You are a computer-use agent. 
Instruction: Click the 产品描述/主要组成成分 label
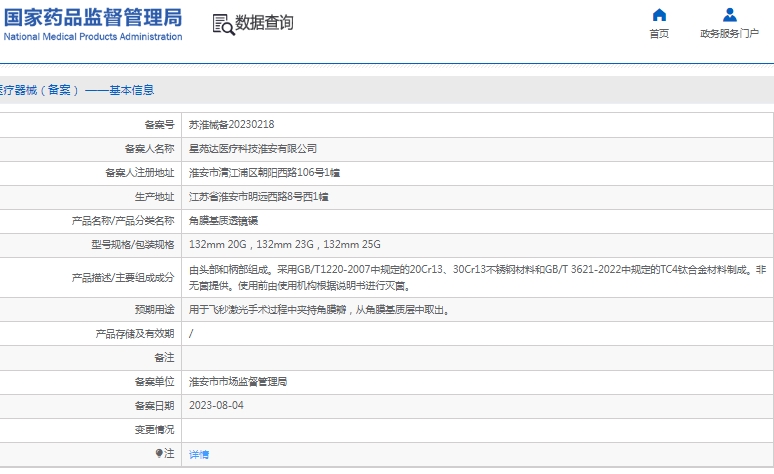(123, 277)
